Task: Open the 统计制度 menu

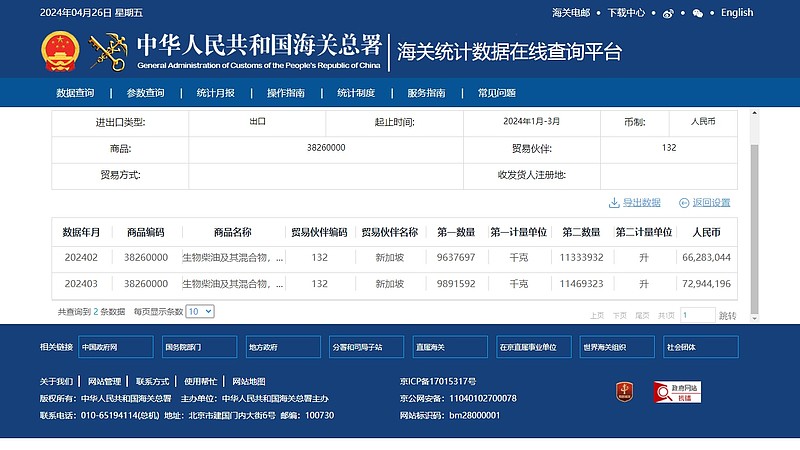Action: click(x=356, y=93)
